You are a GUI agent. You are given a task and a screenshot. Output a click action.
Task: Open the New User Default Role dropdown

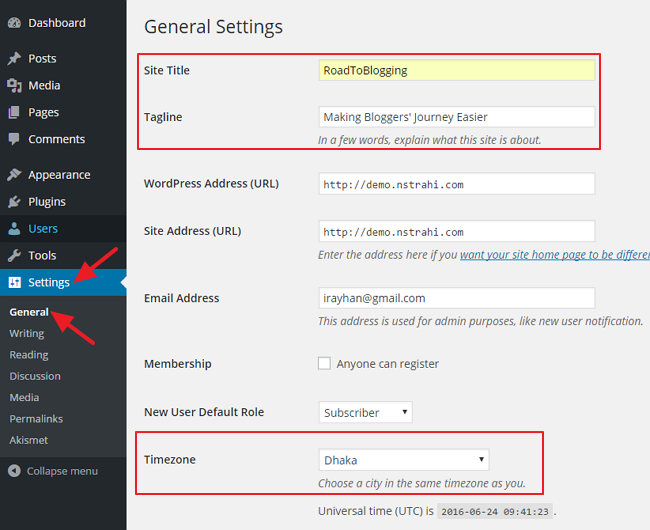365,412
